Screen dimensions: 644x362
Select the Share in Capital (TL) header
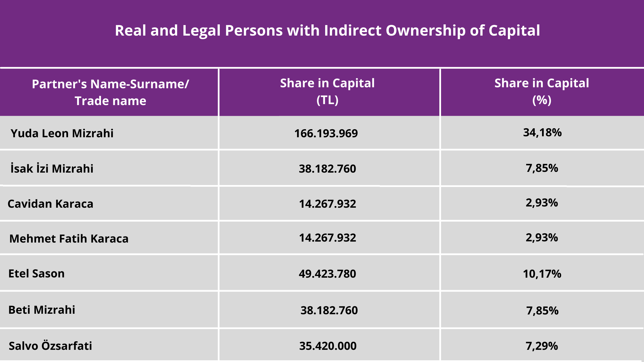pos(327,91)
